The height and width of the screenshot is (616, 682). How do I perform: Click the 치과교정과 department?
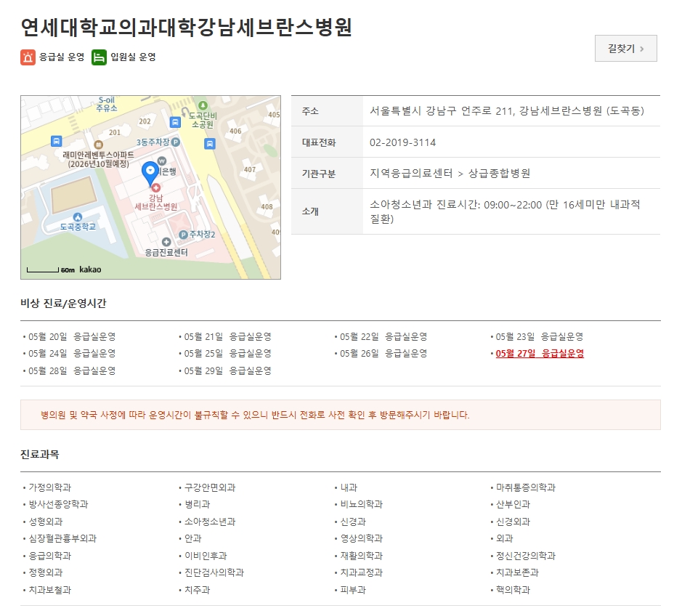[362, 573]
